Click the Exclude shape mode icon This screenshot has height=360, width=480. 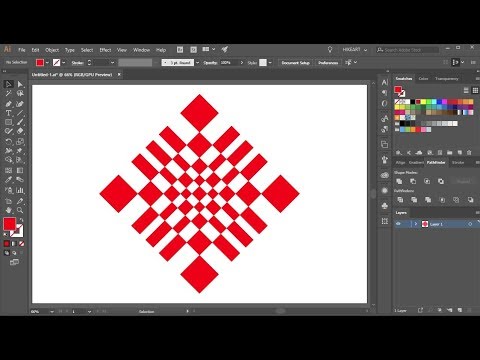click(441, 181)
